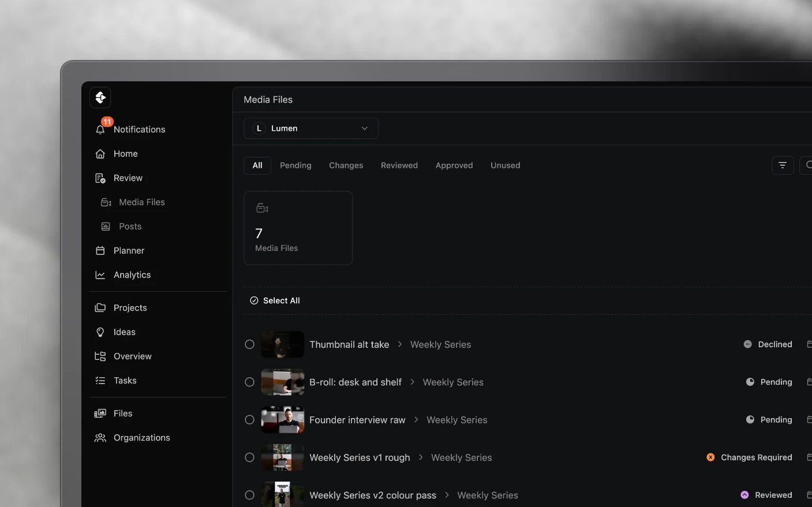
Task: Open the Thumbnail alt take video thumbnail
Action: point(283,344)
